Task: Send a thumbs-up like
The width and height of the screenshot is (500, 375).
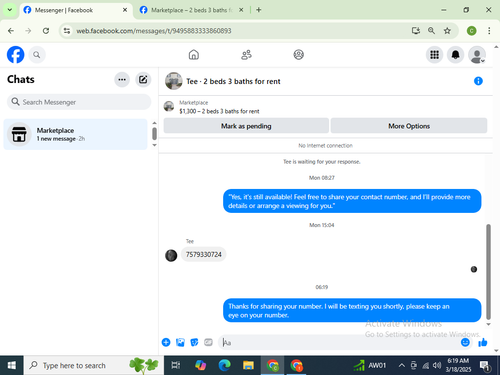Action: click(483, 342)
